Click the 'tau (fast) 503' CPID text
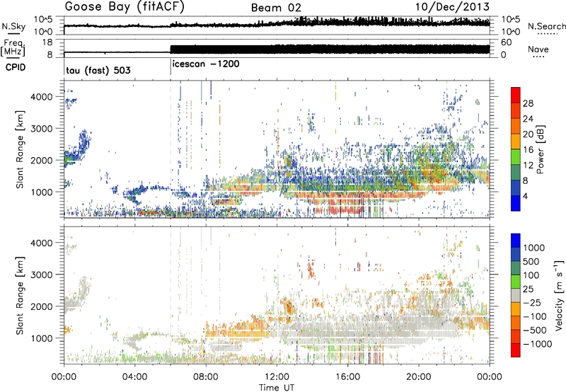Viewport: 566px width, 392px height. point(98,70)
